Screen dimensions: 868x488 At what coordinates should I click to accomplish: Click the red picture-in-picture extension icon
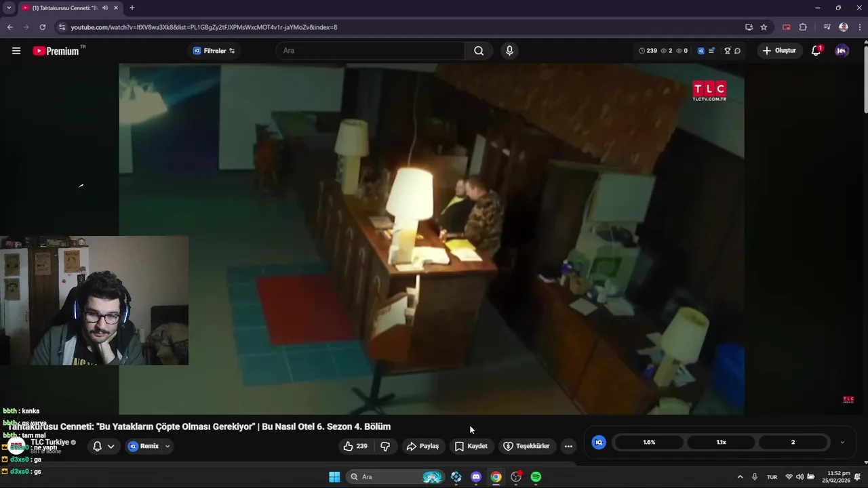pos(787,27)
